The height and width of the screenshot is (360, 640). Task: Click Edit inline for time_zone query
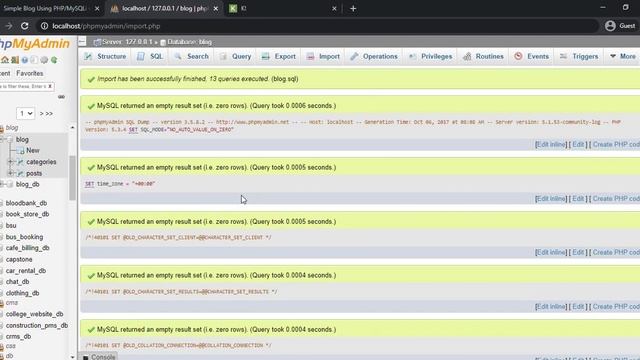tap(551, 199)
